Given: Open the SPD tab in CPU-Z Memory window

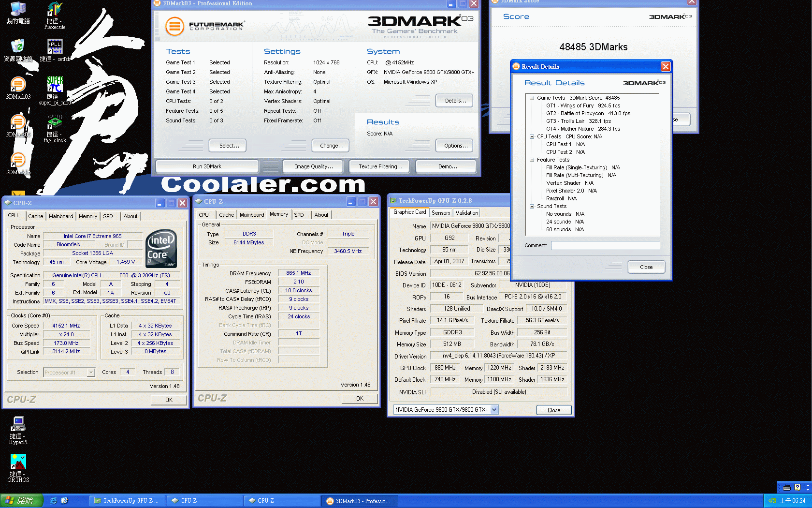Looking at the screenshot, I should point(299,215).
